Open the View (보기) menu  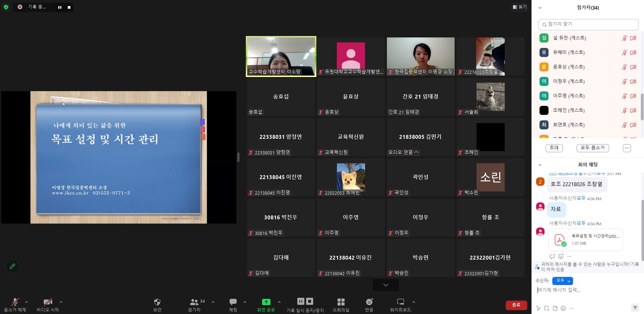point(520,7)
